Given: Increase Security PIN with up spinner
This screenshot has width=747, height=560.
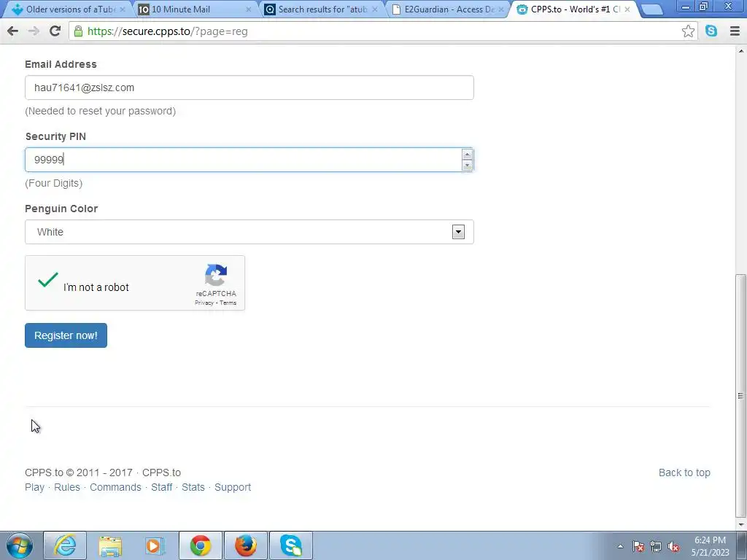Looking at the screenshot, I should coord(467,155).
